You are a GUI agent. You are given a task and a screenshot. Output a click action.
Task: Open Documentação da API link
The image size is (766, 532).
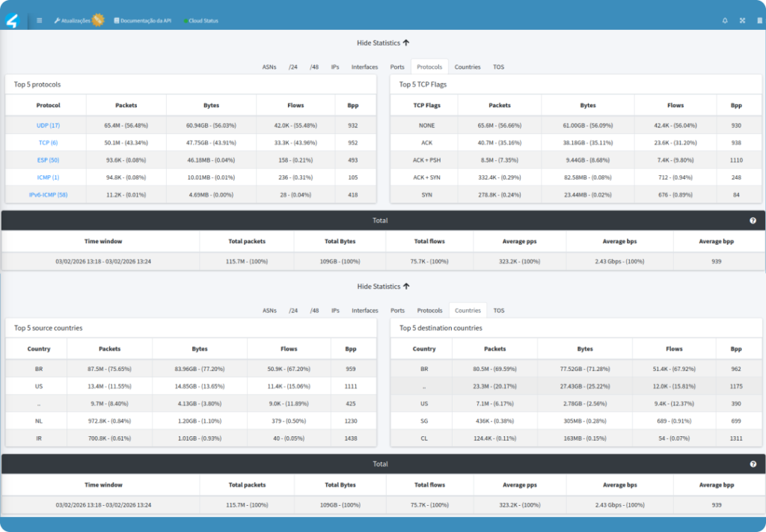[x=143, y=21]
